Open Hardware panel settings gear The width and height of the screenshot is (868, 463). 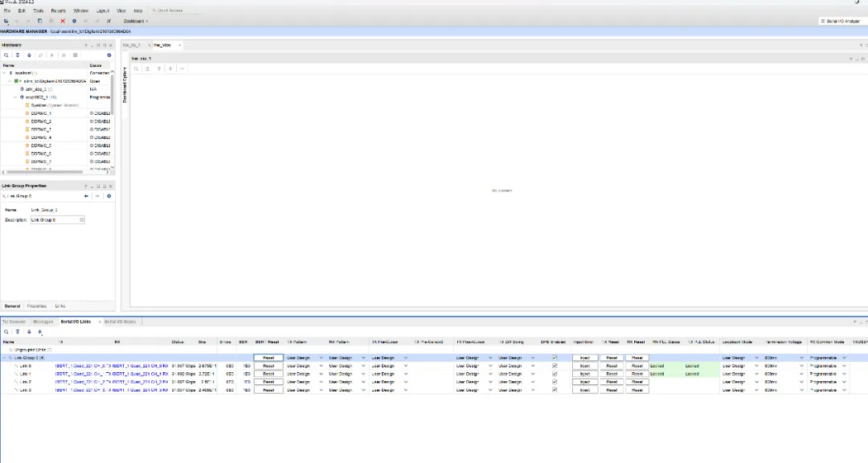tap(109, 55)
